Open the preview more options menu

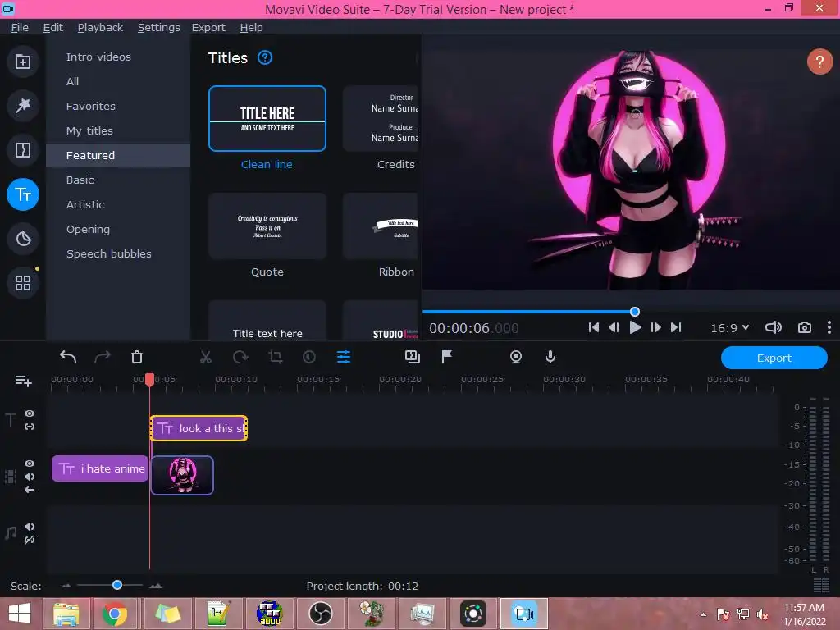coord(829,327)
